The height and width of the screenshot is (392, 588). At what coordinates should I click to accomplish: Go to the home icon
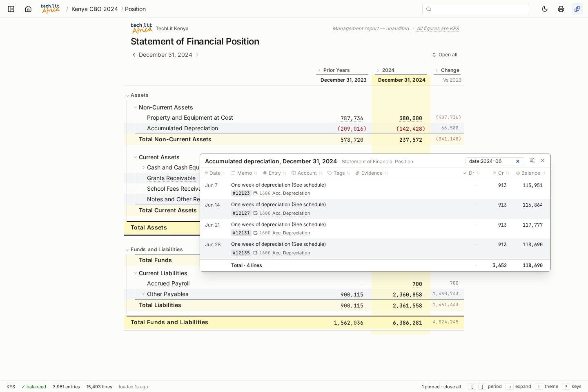click(28, 9)
